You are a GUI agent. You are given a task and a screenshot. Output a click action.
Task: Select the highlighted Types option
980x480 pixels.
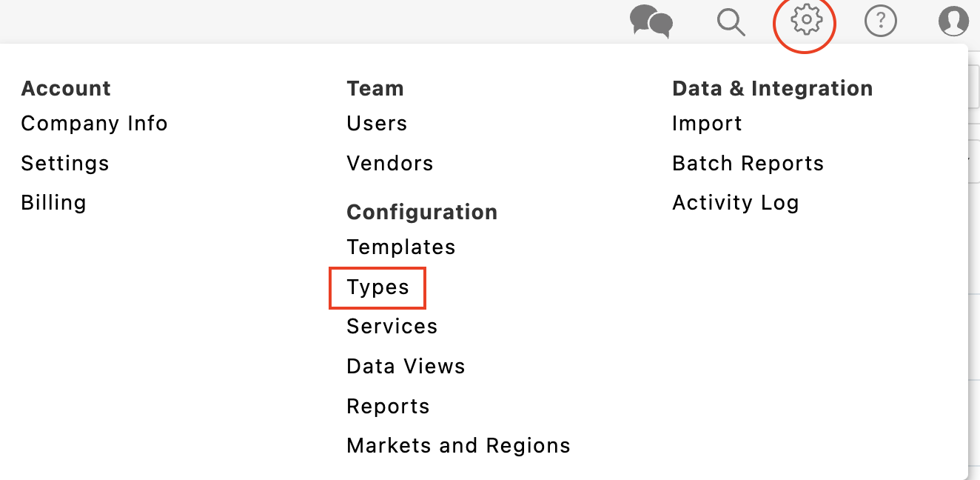tap(377, 287)
